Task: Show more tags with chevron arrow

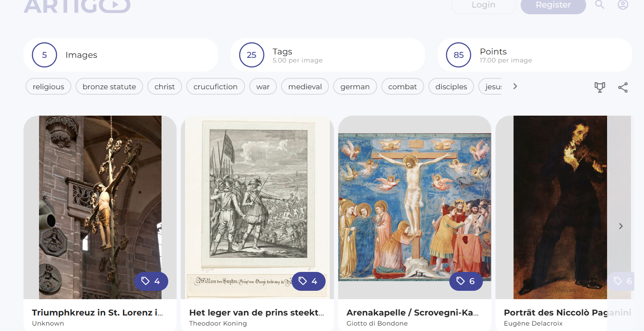Action: pos(515,86)
